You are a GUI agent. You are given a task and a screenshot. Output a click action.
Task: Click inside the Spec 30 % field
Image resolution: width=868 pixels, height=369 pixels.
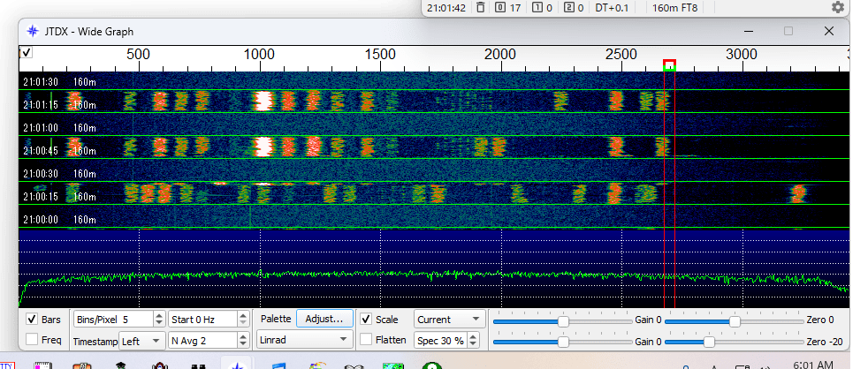(x=441, y=340)
